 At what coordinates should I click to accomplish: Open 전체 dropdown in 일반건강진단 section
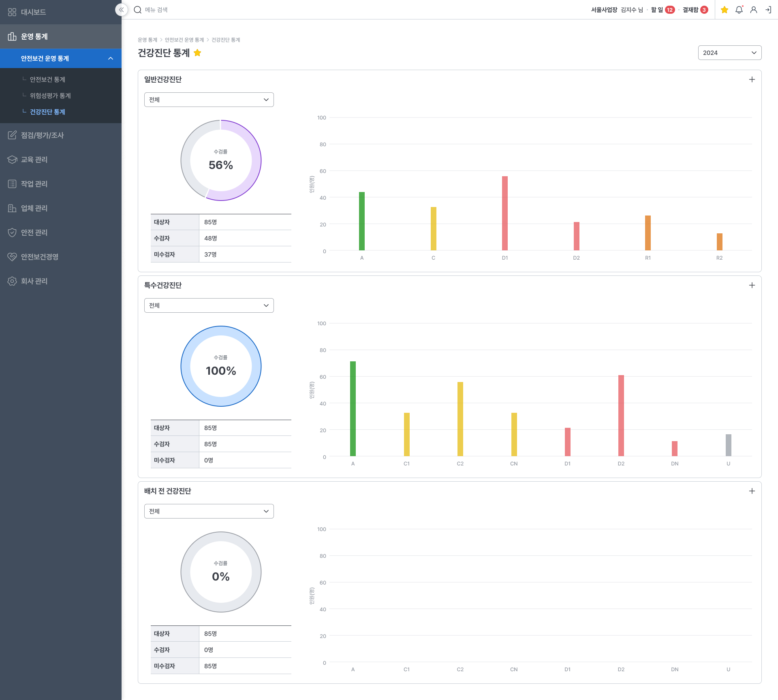pos(209,100)
